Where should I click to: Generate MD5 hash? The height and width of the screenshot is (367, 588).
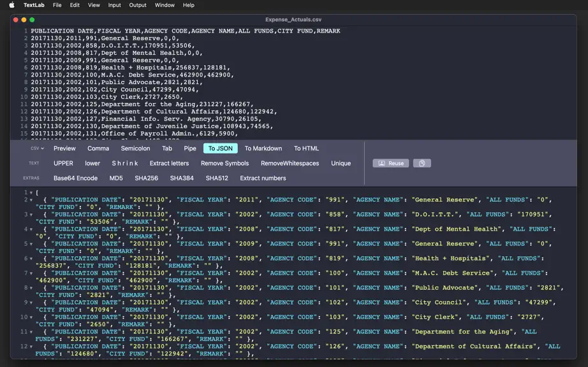(x=116, y=178)
